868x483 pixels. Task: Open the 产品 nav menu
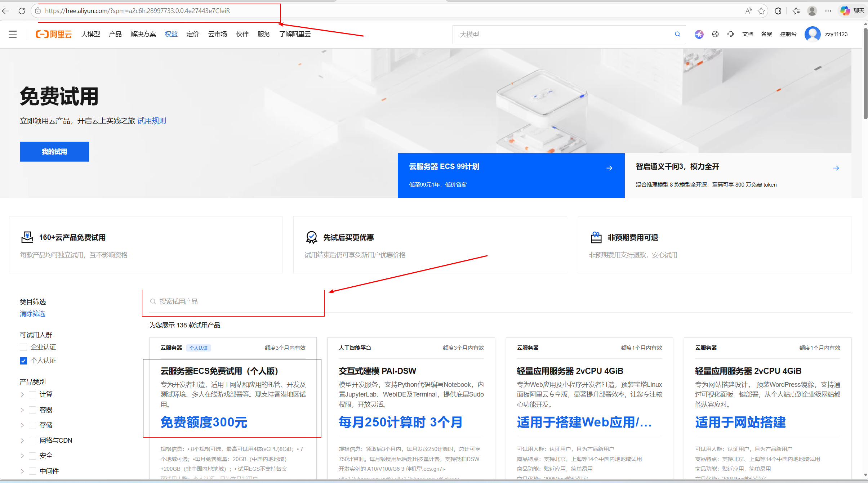coord(115,34)
